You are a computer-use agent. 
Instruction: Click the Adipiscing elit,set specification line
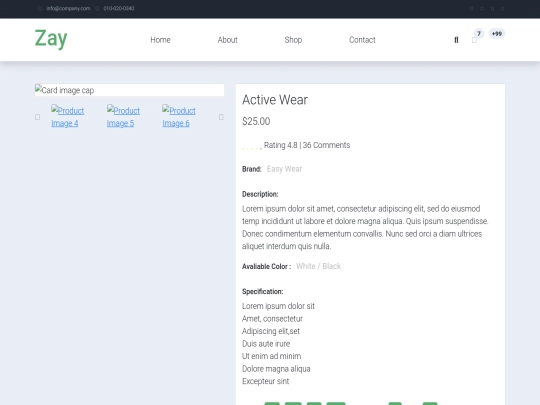tap(271, 331)
